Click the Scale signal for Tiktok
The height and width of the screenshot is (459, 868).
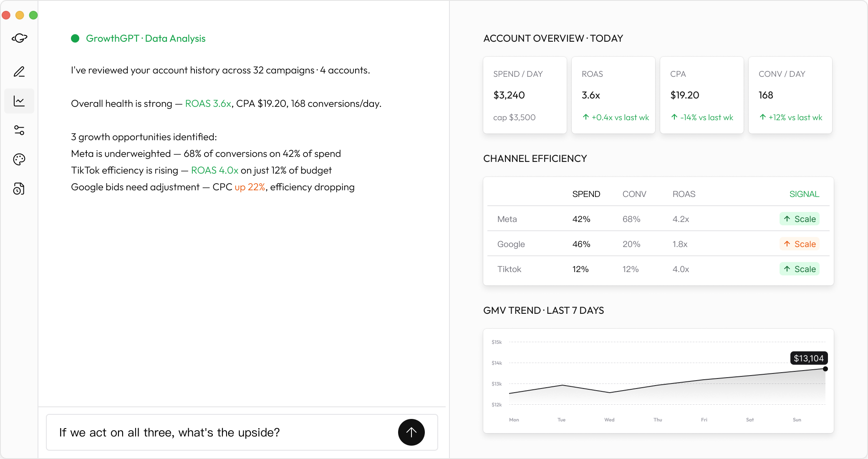(799, 269)
